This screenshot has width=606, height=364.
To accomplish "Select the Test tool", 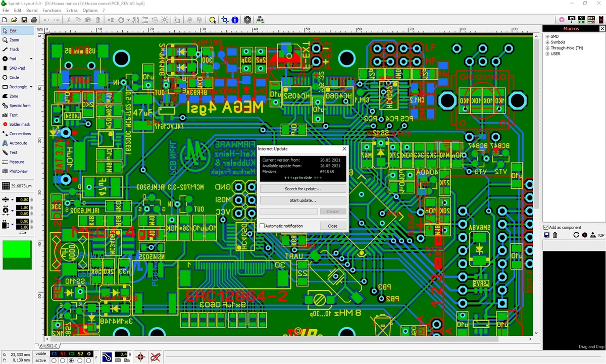I will tap(17, 152).
